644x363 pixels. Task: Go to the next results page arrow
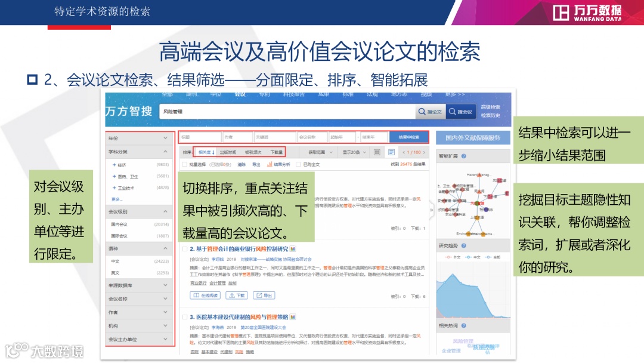point(425,152)
